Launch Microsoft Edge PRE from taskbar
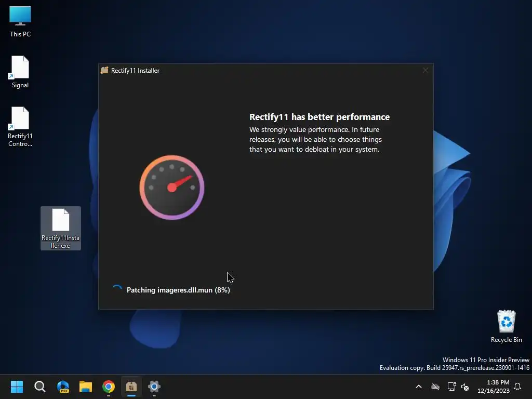 [63, 387]
